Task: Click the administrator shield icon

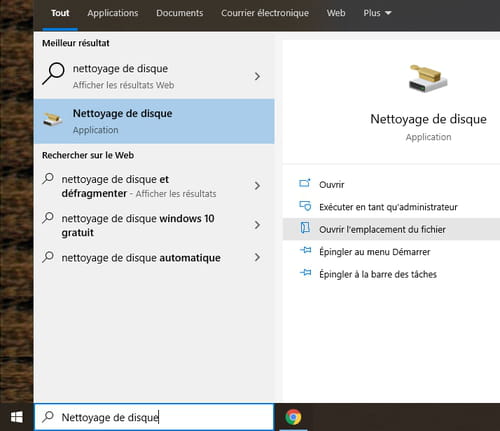Action: pos(305,206)
